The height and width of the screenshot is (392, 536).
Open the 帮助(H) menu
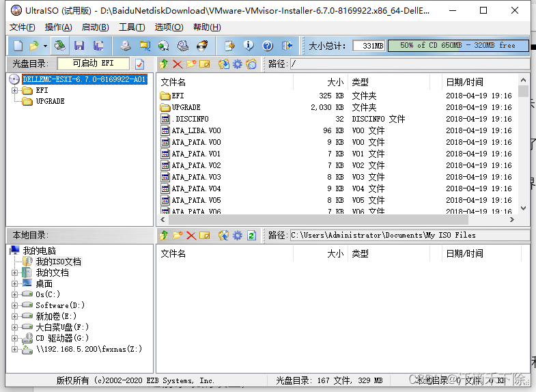coord(207,27)
